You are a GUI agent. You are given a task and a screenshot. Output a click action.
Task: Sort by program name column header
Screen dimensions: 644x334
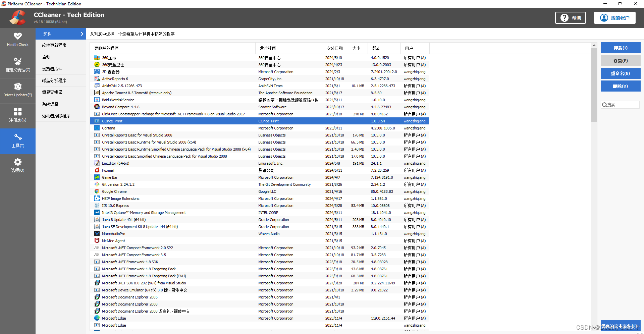[x=172, y=48]
